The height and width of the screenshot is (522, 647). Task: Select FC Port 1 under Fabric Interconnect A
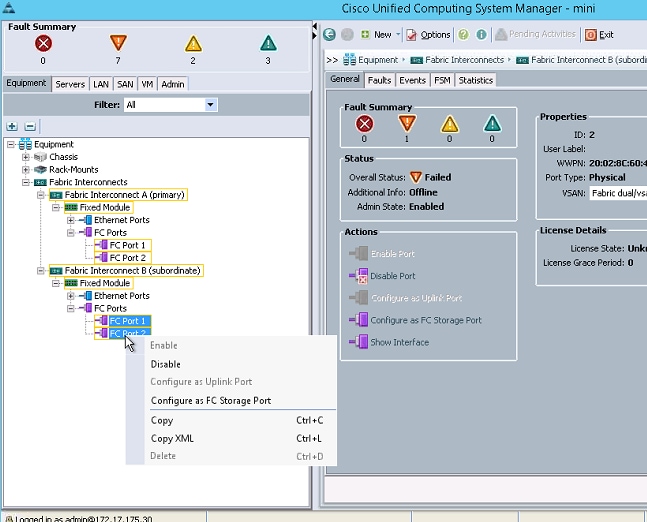coord(127,246)
